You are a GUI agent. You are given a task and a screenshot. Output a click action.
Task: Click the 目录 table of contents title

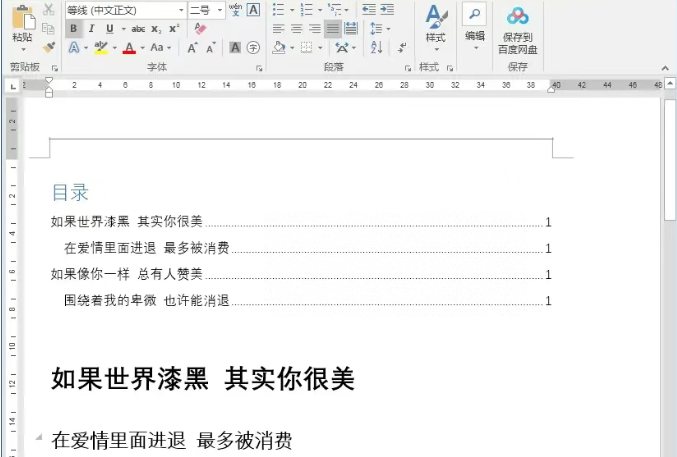click(x=70, y=193)
